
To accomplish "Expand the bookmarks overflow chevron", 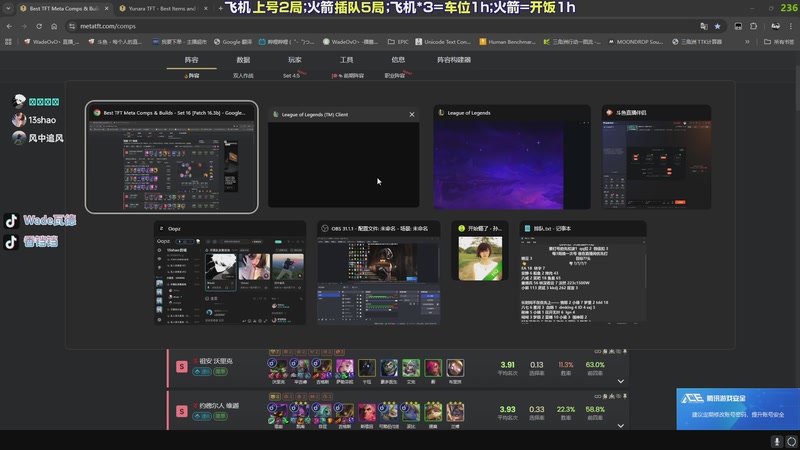I will point(747,42).
